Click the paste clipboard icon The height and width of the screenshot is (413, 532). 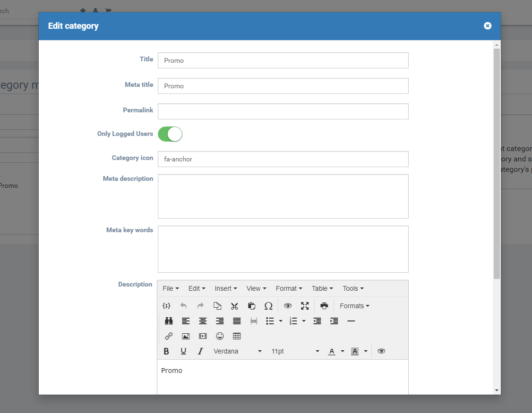(x=251, y=306)
